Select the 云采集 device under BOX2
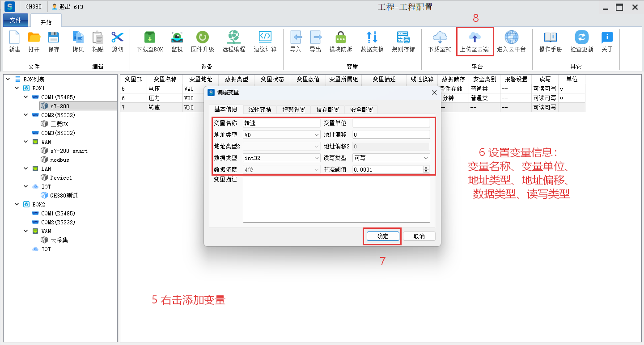Viewport: 644px width, 345px height. (x=55, y=240)
